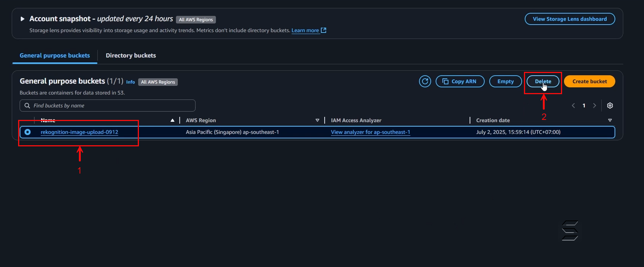
Task: Go to previous page of buckets
Action: pyautogui.click(x=573, y=106)
